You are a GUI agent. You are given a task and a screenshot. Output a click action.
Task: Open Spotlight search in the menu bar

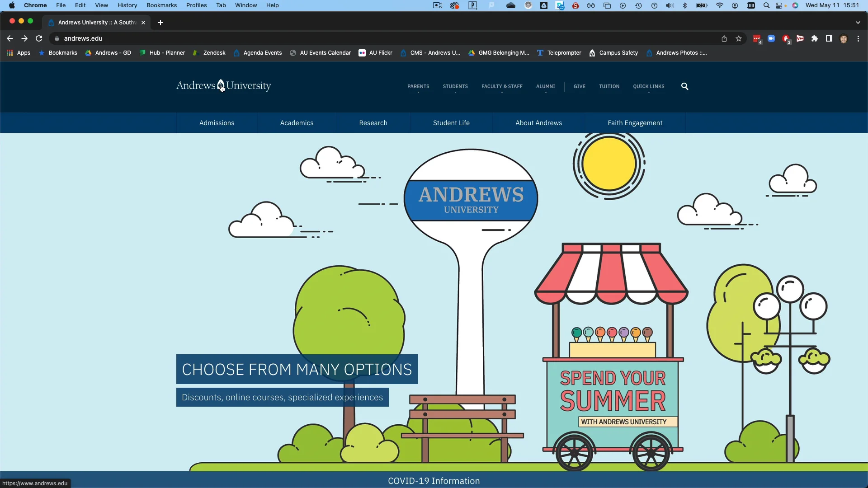click(x=766, y=5)
